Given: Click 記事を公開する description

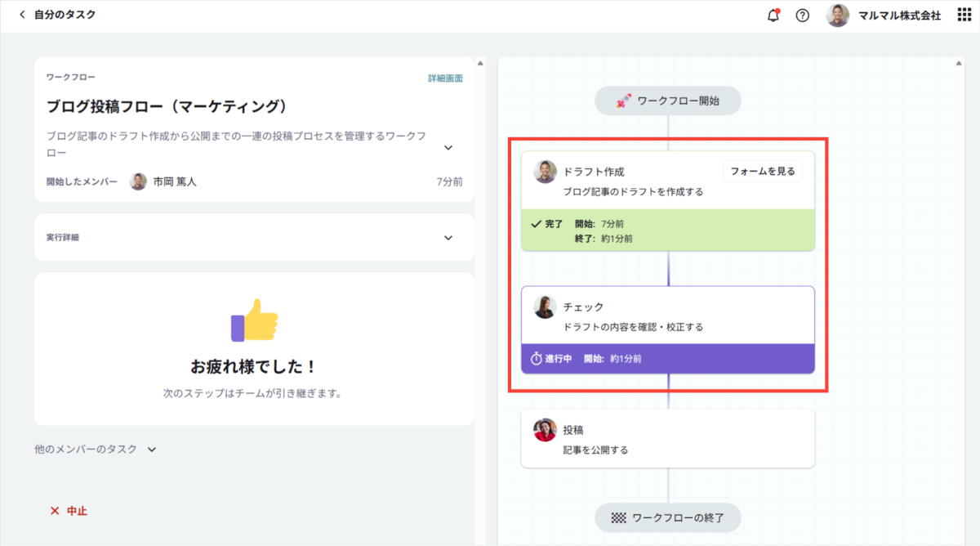Looking at the screenshot, I should point(595,450).
